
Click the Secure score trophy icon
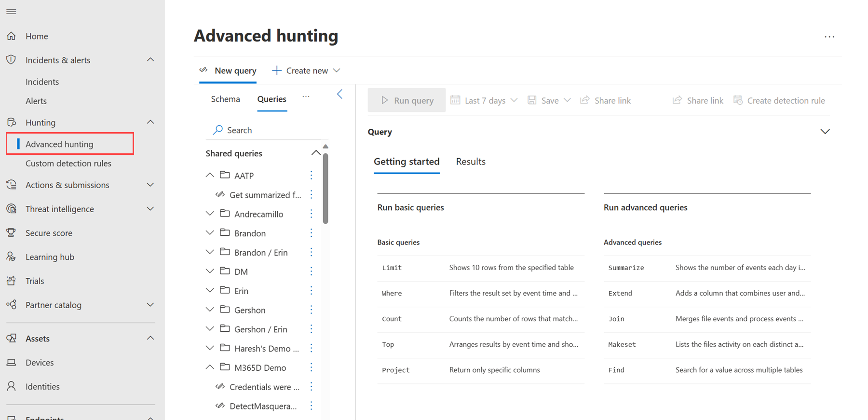pos(11,233)
